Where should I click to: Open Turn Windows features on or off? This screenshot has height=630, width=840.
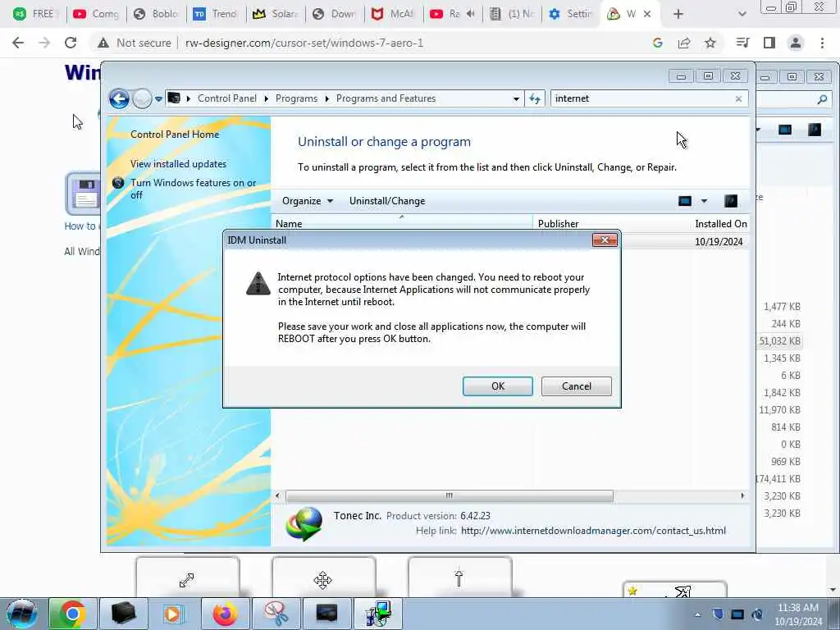pos(194,189)
